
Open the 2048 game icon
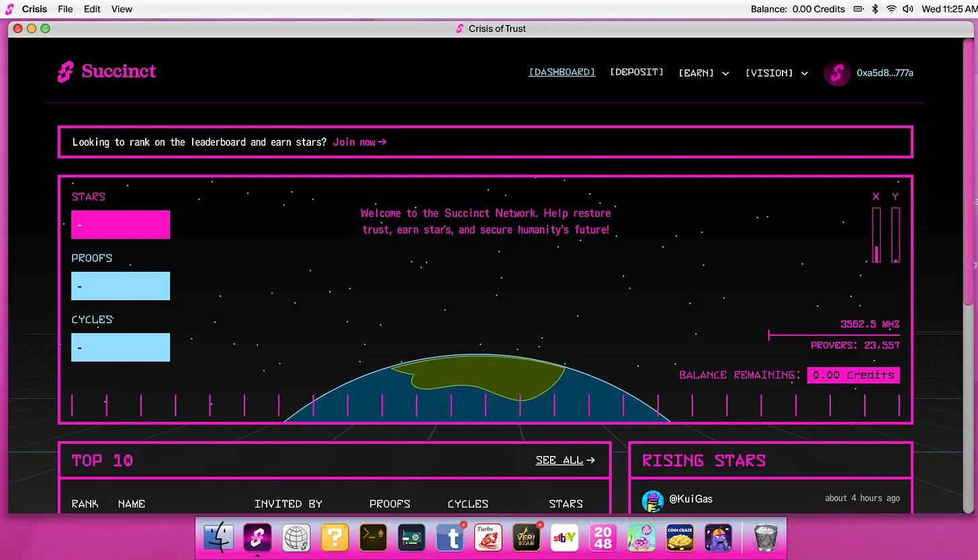pos(603,538)
